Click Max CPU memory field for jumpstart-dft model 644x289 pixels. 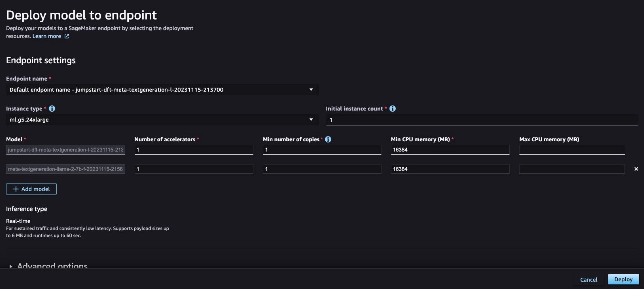(x=572, y=150)
